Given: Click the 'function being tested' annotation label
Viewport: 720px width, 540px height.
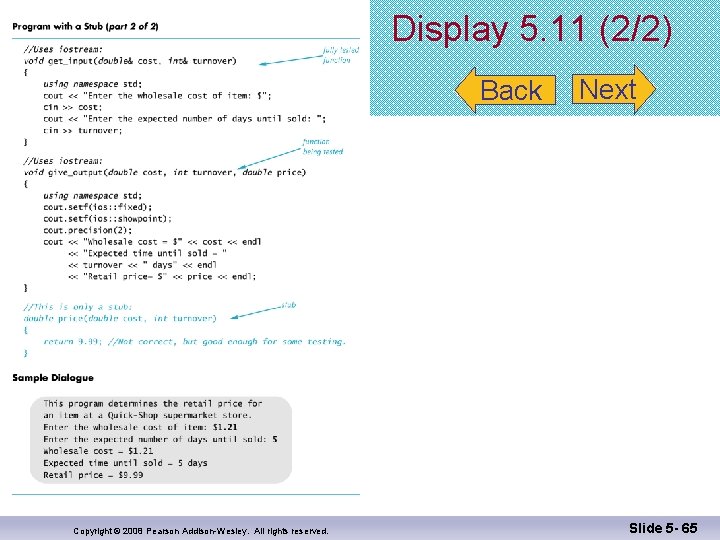Looking at the screenshot, I should click(x=323, y=146).
